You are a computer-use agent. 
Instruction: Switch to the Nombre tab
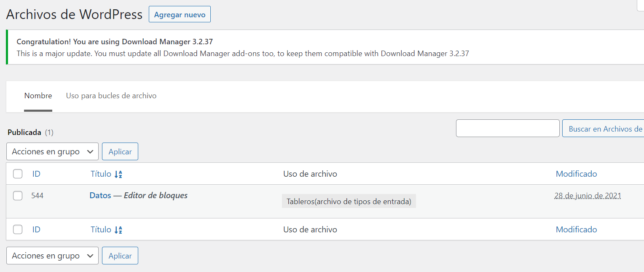(38, 96)
